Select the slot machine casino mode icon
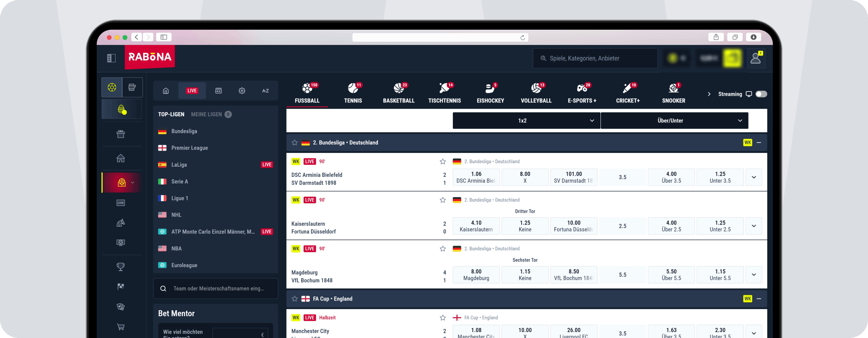868x338 pixels. point(132,87)
